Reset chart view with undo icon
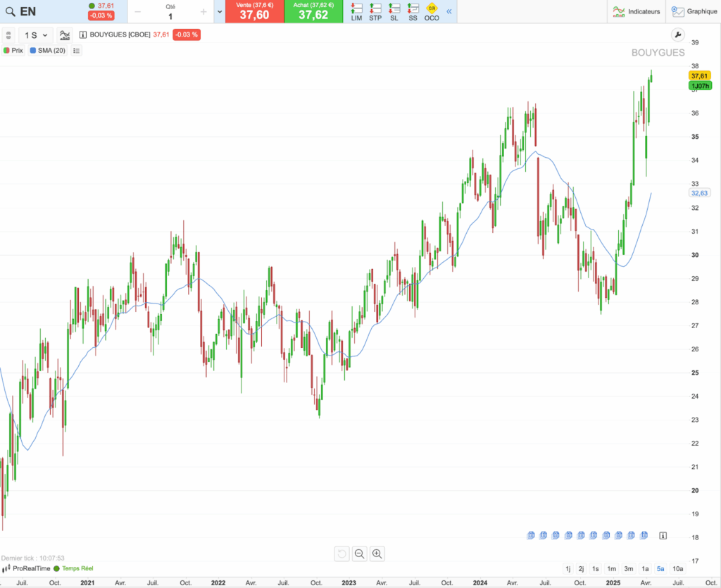Viewport: 721px width, 588px height. click(x=341, y=554)
